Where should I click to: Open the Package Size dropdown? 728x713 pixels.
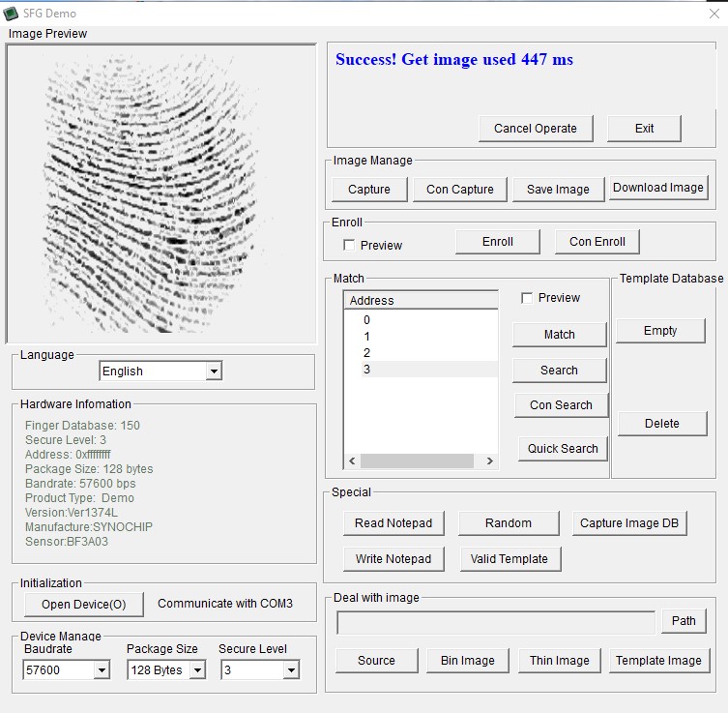click(x=197, y=670)
